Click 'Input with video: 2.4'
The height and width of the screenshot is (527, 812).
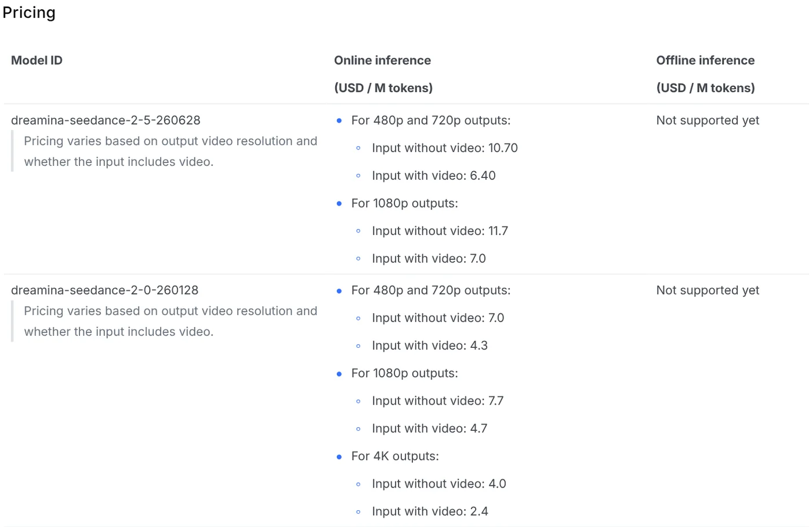tap(430, 511)
